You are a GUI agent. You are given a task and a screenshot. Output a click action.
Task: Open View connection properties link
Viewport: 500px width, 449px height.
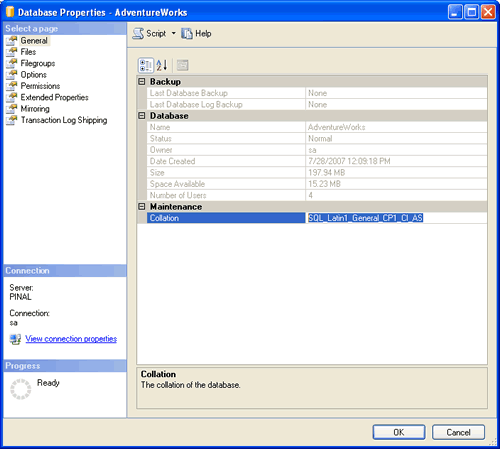71,339
